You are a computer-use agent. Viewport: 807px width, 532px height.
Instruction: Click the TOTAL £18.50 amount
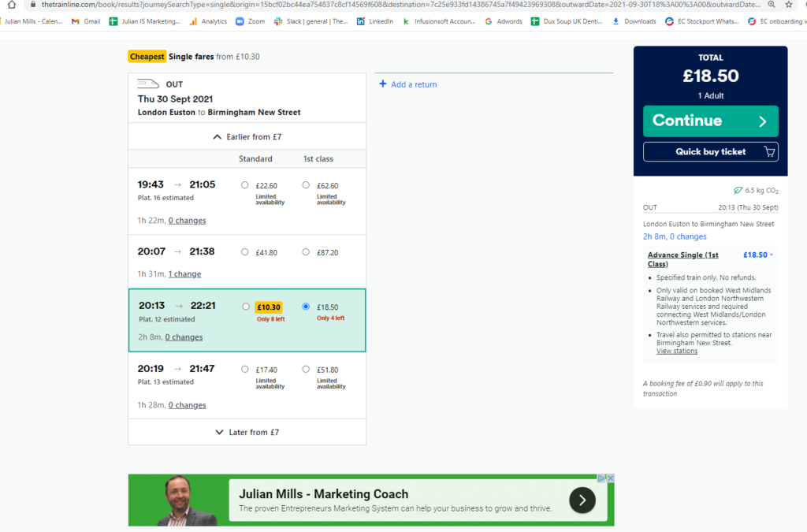click(x=710, y=76)
